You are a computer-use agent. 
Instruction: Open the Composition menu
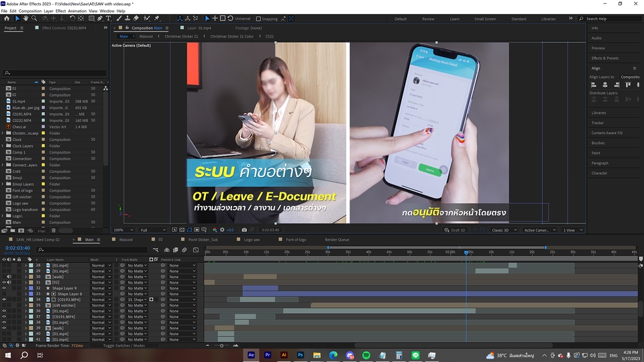coord(30,11)
